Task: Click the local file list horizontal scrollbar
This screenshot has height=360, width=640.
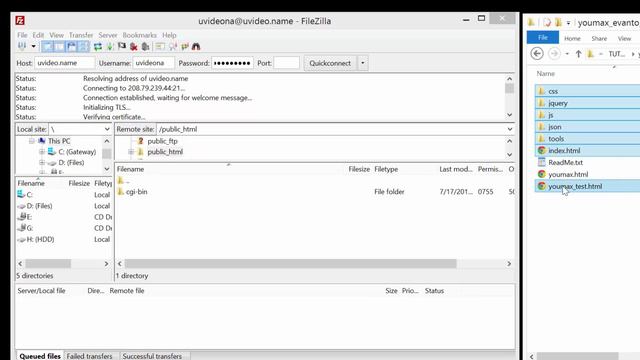Action: 48,264
